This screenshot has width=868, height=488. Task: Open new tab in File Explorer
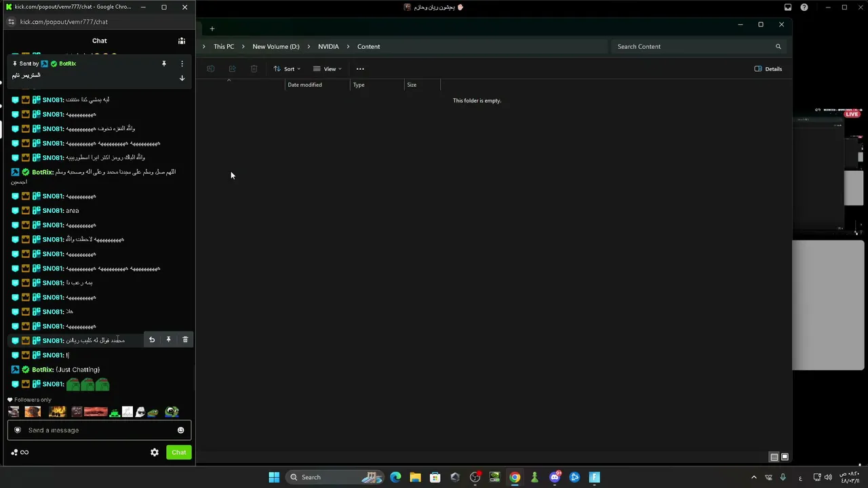(212, 28)
